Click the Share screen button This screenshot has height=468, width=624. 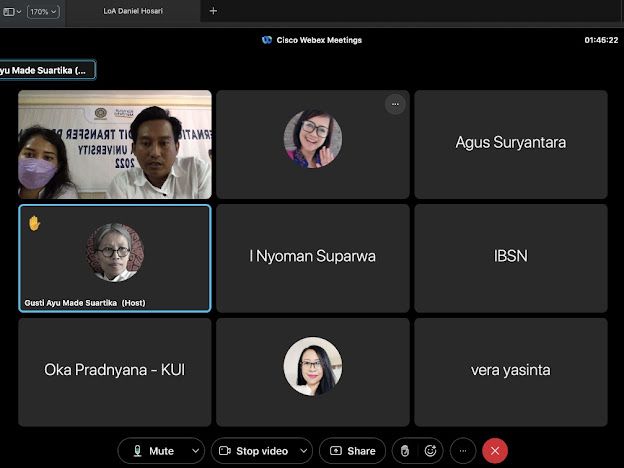pyautogui.click(x=352, y=451)
